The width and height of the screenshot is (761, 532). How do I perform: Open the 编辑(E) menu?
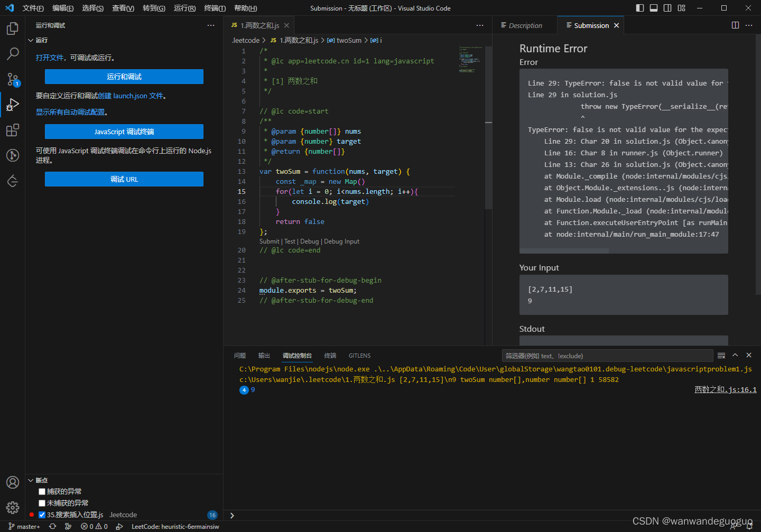(x=63, y=8)
